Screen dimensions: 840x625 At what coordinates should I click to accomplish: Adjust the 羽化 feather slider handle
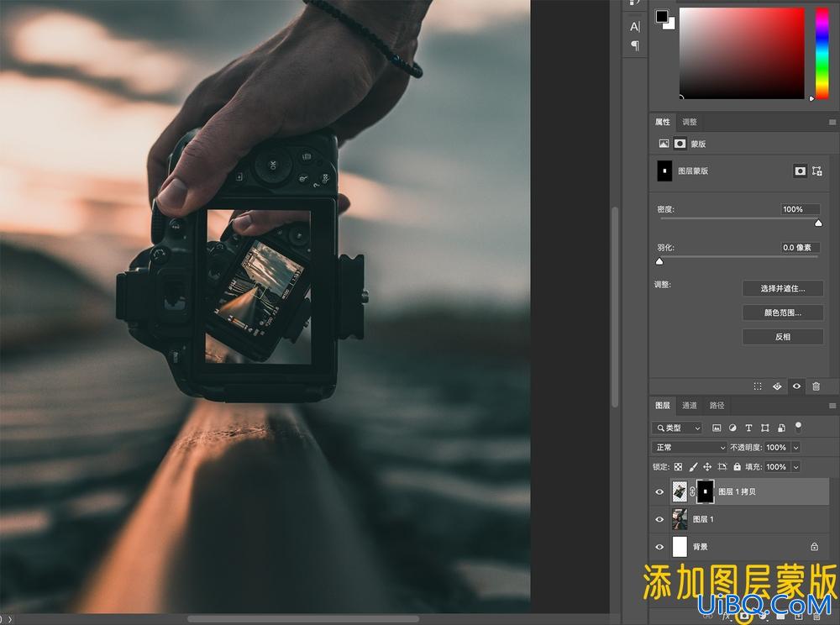click(x=659, y=261)
